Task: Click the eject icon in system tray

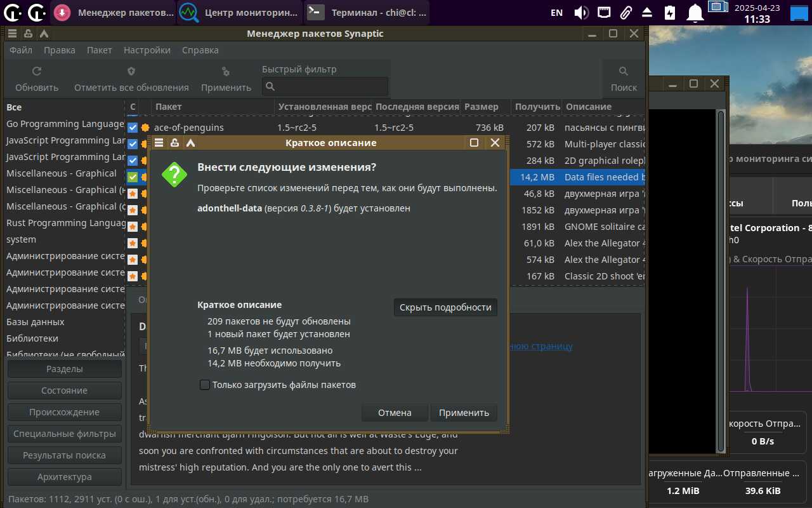Action: tap(647, 13)
